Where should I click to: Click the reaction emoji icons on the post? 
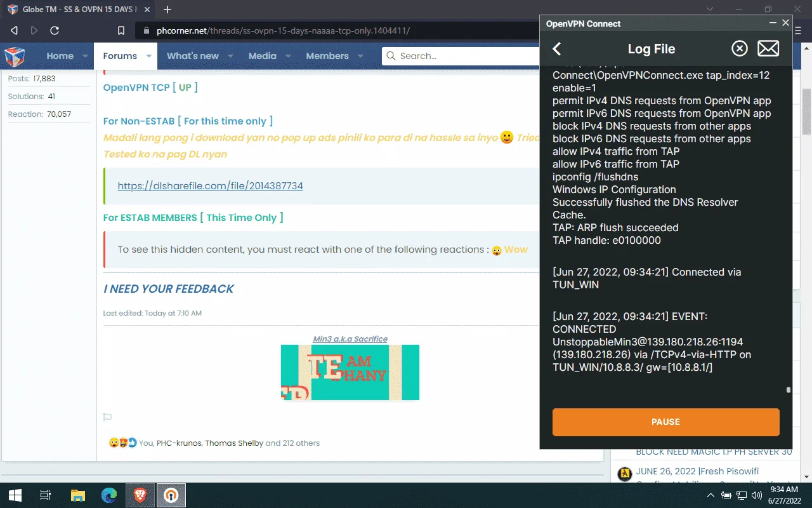point(122,443)
